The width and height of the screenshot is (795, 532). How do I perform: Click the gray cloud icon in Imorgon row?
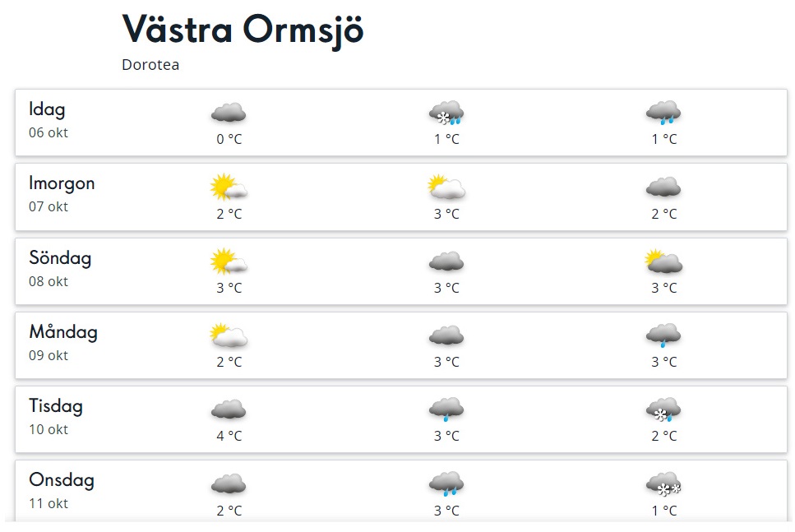point(663,187)
